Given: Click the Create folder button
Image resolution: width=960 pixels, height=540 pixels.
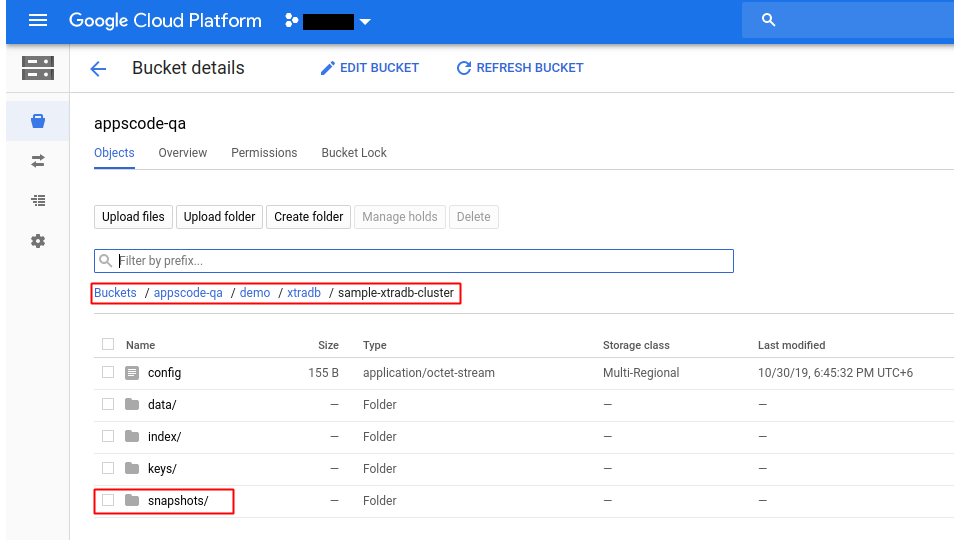Looking at the screenshot, I should click(308, 217).
